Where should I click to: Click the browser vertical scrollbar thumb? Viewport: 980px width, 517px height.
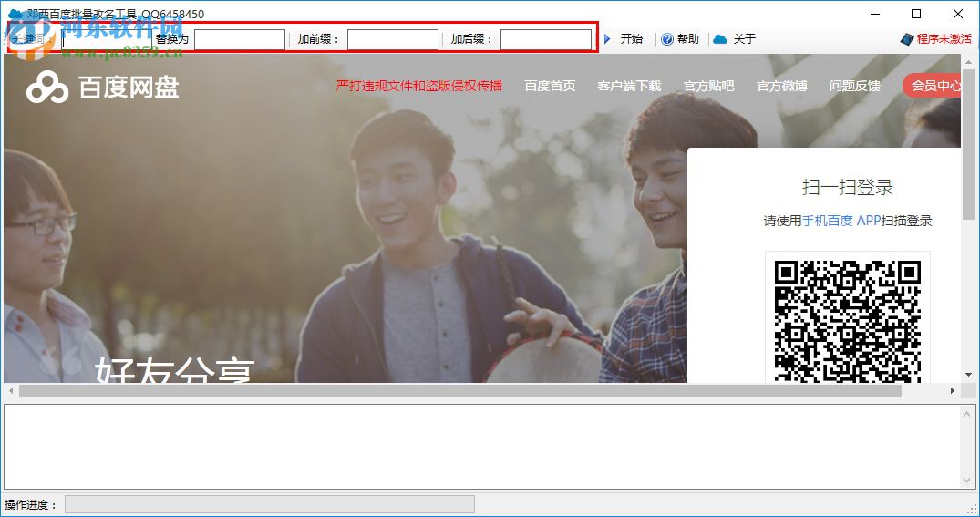pos(968,144)
